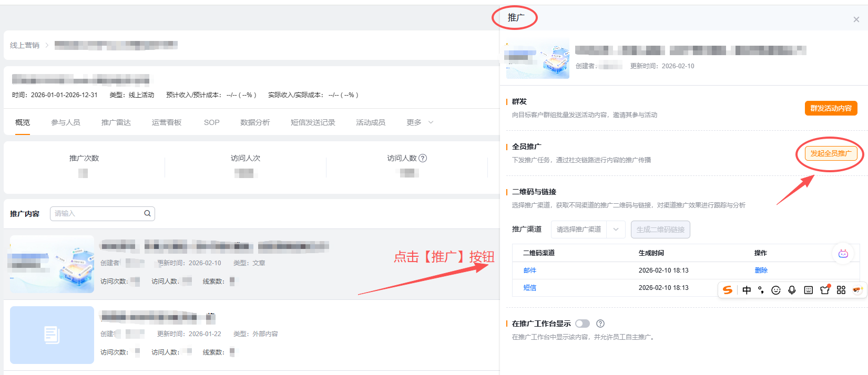Open the 邮件 channel link
Screen dimensions: 868x375
point(530,270)
